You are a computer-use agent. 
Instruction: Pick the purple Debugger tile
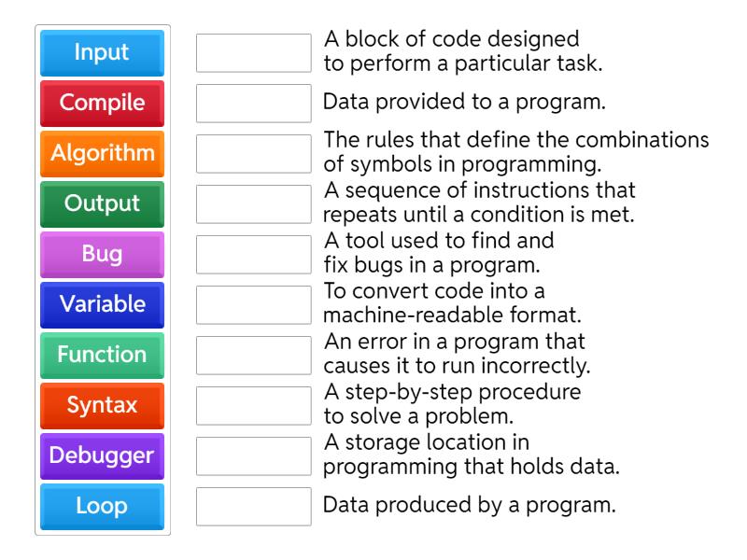click(x=102, y=455)
